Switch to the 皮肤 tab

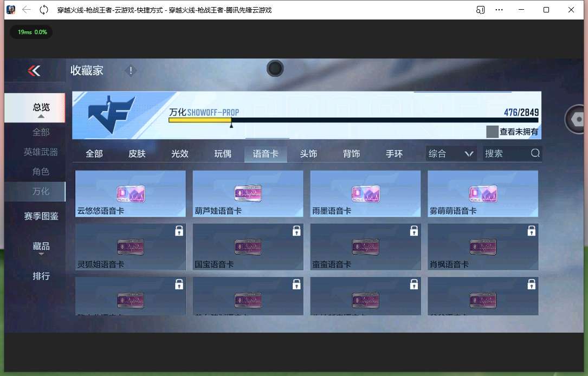[x=137, y=154]
